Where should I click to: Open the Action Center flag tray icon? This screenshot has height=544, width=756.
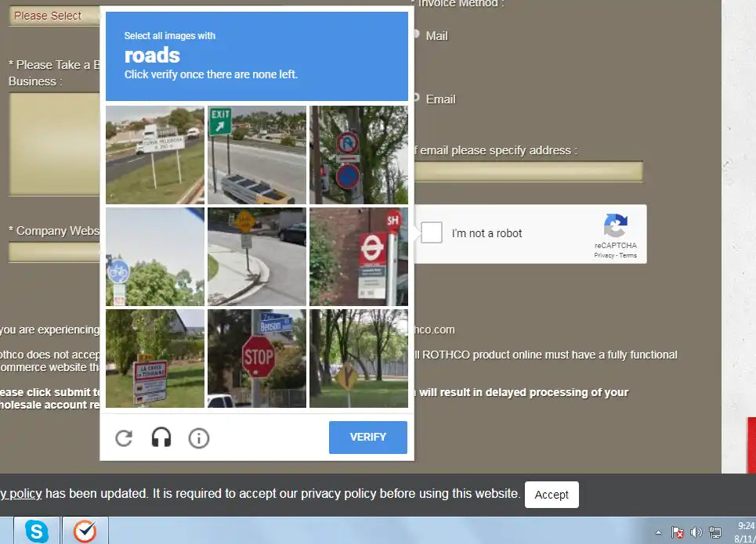point(678,532)
